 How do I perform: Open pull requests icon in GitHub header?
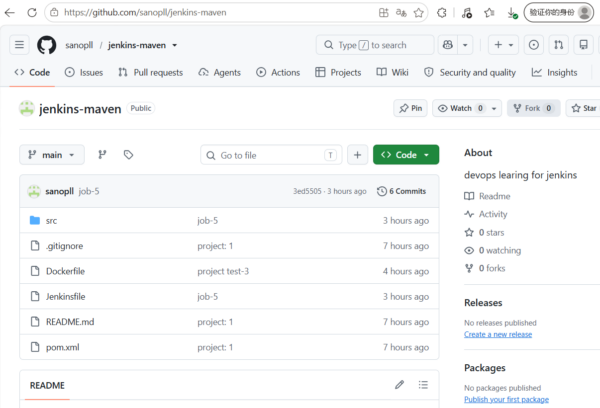click(x=558, y=45)
